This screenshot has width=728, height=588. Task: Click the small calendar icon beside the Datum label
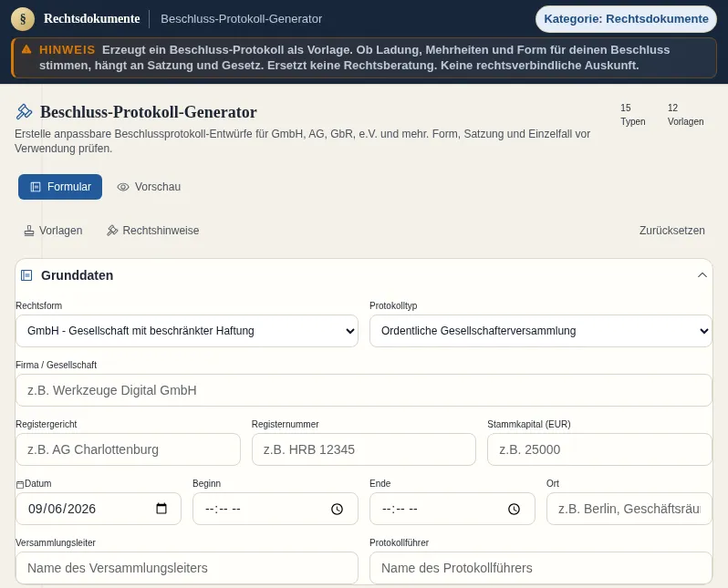pyautogui.click(x=19, y=484)
